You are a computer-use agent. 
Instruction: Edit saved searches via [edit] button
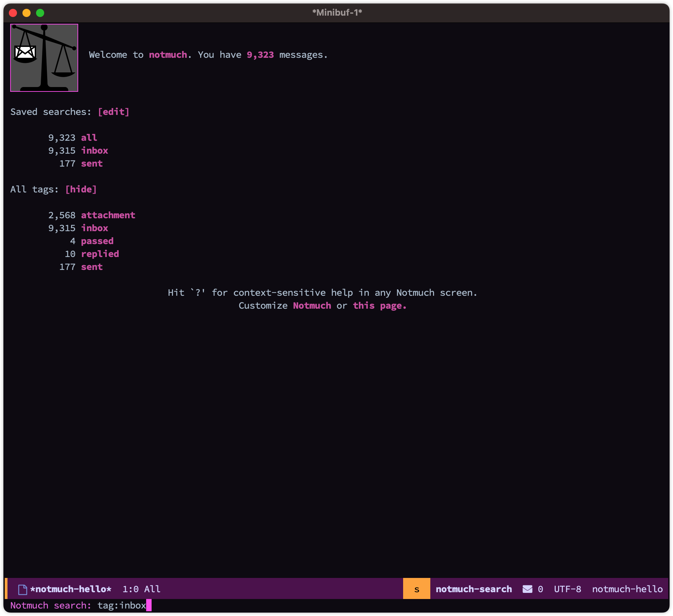pos(114,112)
